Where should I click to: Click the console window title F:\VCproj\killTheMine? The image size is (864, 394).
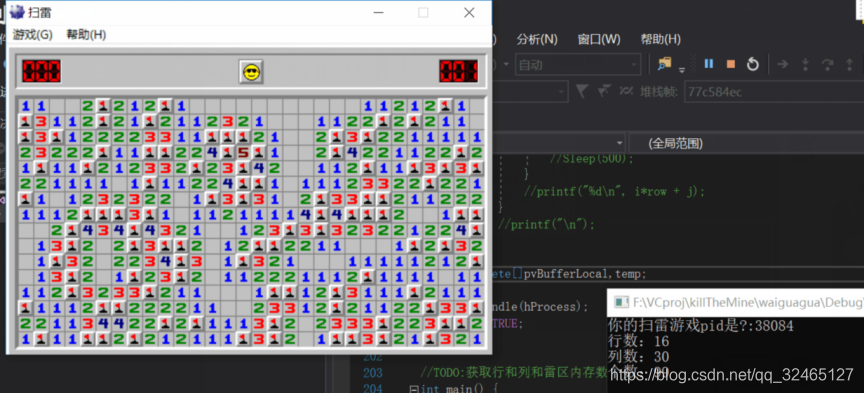(748, 302)
